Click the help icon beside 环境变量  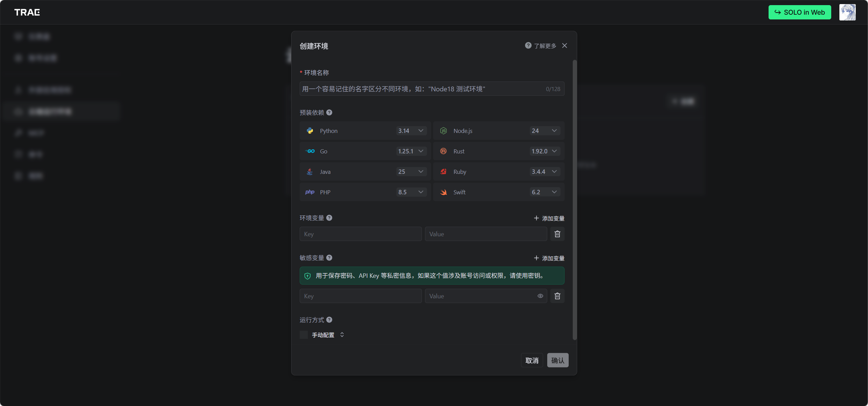(x=329, y=218)
